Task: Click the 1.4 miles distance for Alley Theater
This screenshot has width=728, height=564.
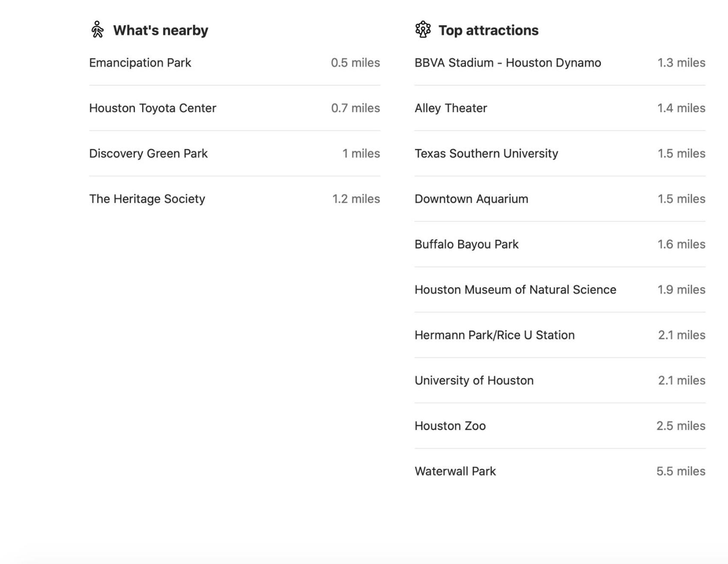Action: point(681,108)
